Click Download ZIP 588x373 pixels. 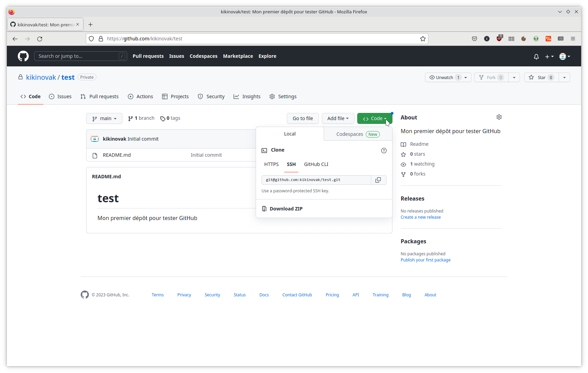(286, 209)
